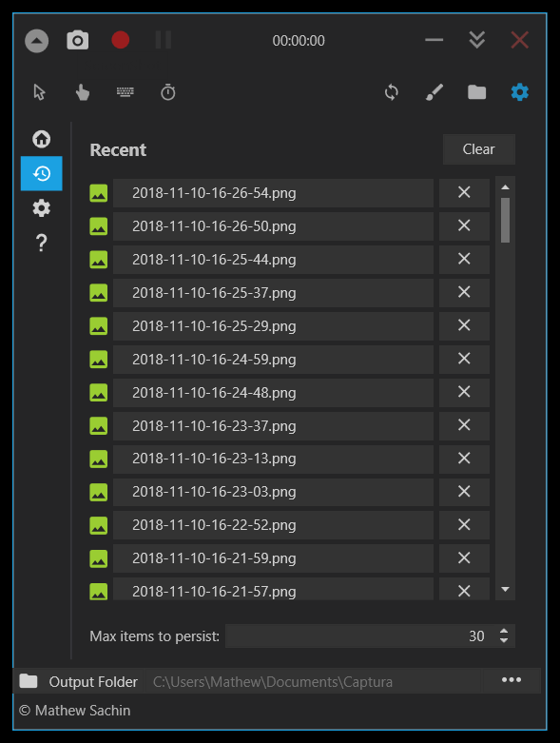This screenshot has height=743, width=560.
Task: Increase max items to persist value
Action: (504, 631)
